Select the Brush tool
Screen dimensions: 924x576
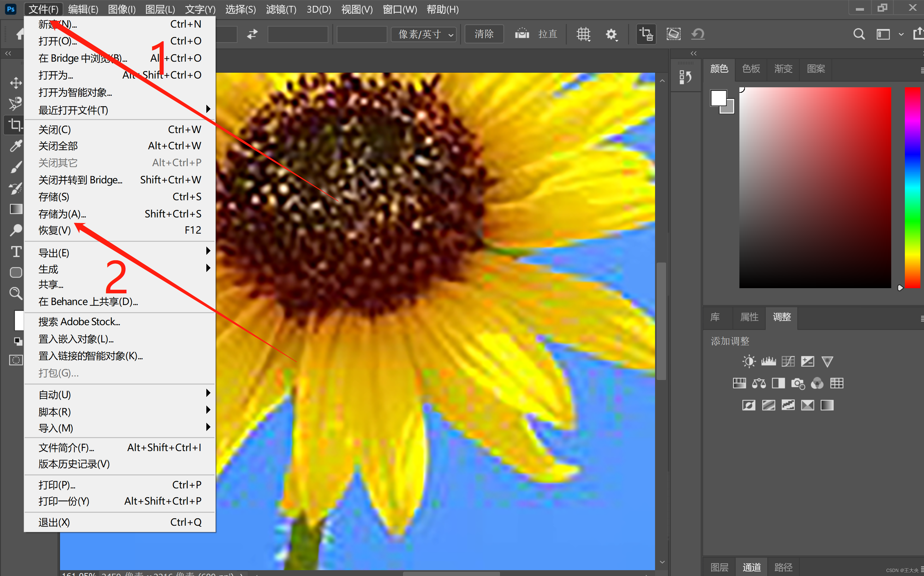15,167
